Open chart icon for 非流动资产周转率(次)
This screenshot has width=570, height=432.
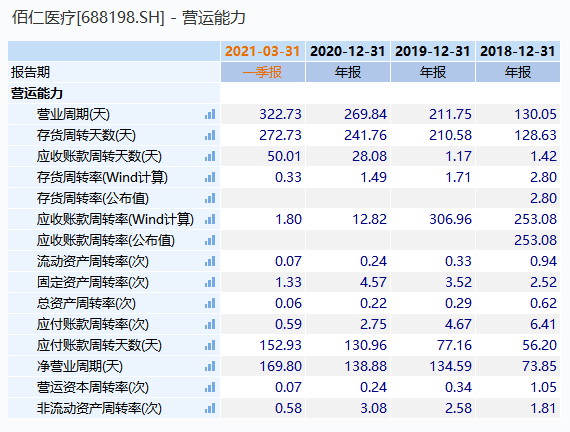point(210,408)
